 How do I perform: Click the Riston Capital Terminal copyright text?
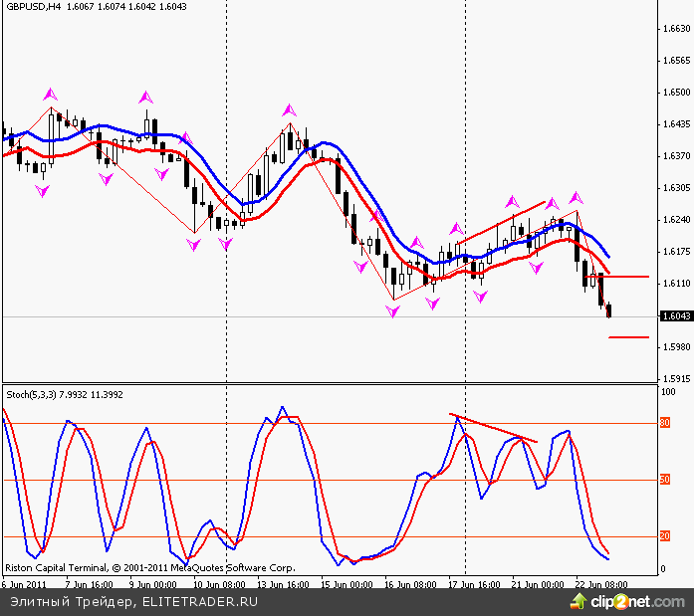click(149, 568)
